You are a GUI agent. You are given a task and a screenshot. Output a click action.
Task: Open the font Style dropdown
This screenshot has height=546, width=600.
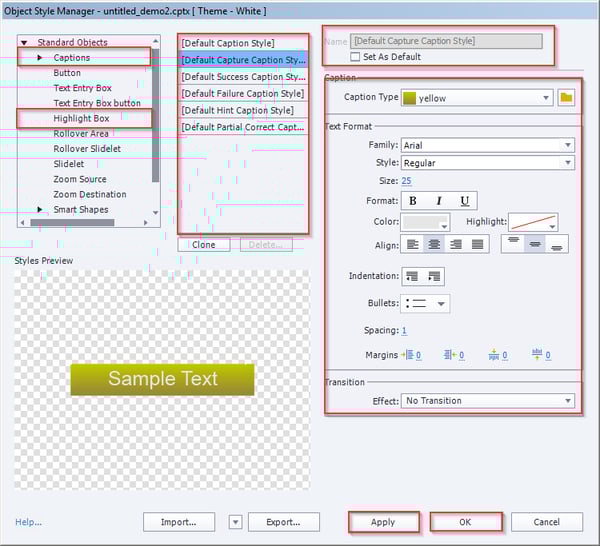click(x=488, y=163)
